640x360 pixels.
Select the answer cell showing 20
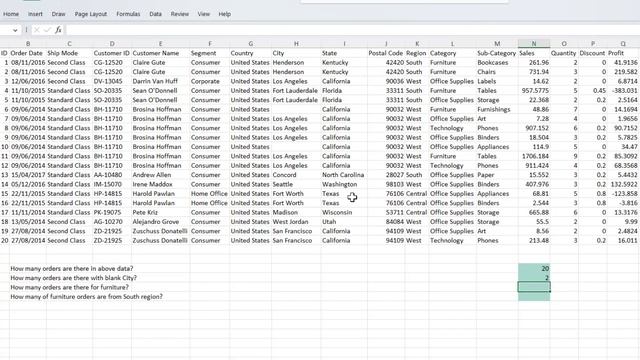(x=534, y=269)
